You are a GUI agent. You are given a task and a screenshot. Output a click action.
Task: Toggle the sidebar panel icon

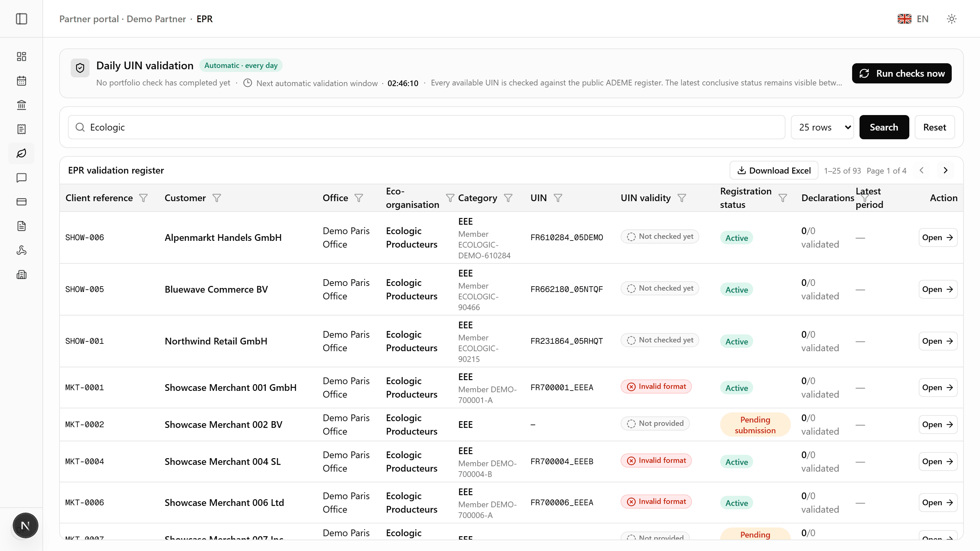21,19
